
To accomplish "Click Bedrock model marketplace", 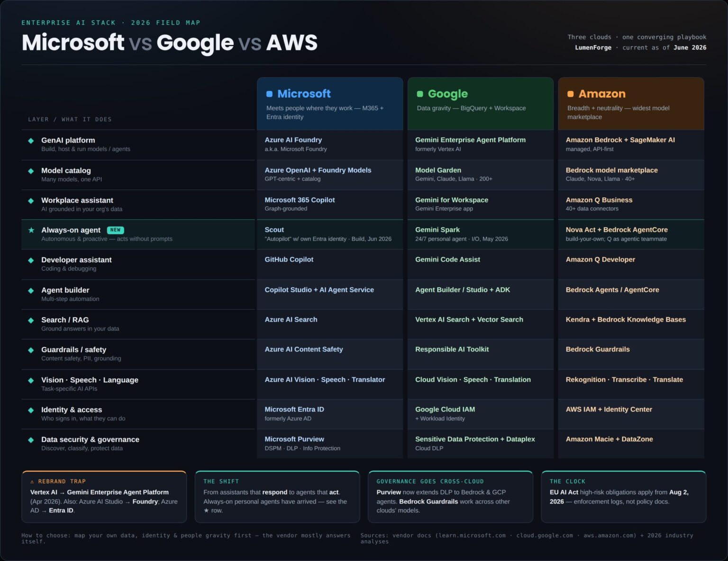I will click(x=611, y=170).
